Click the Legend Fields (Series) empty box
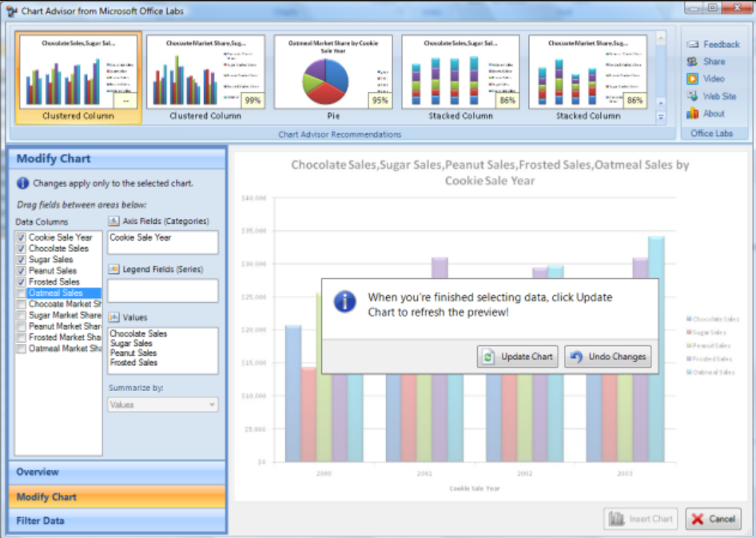The image size is (756, 538). point(162,291)
